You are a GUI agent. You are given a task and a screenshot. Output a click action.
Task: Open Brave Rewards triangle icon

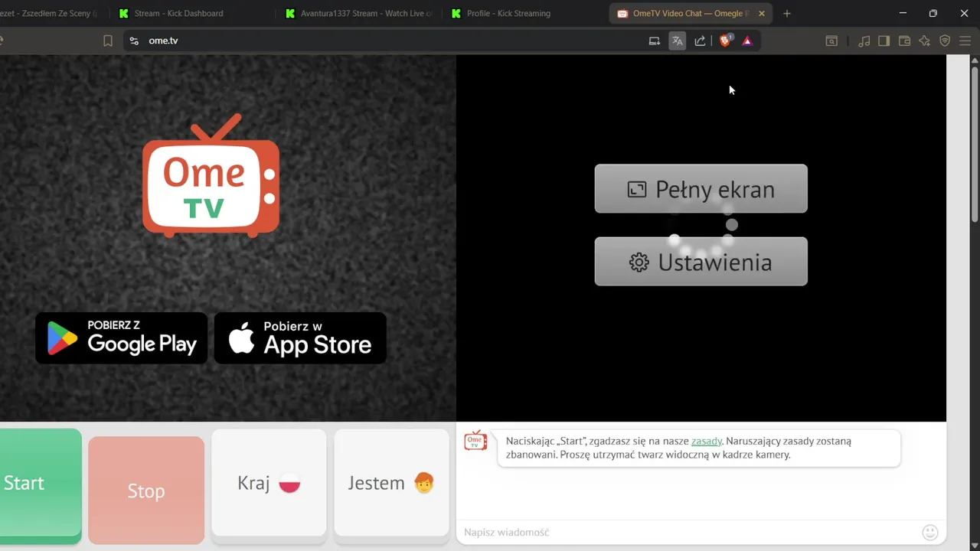click(x=747, y=41)
